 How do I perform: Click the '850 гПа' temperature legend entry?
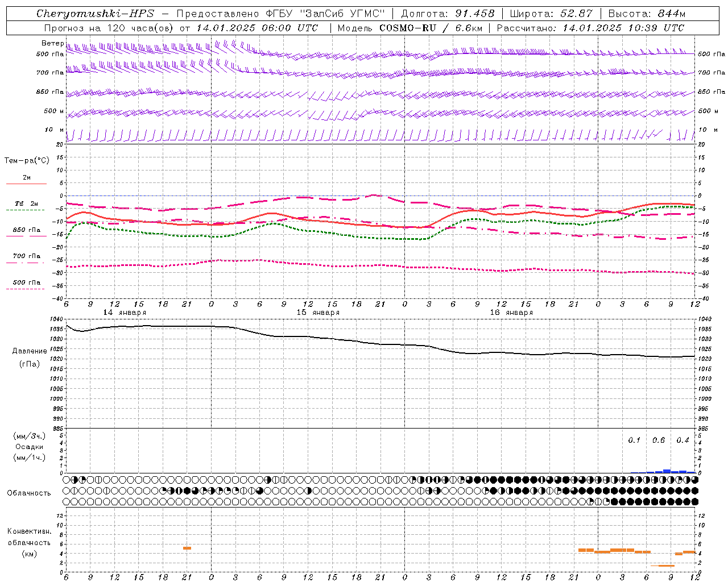[27, 230]
